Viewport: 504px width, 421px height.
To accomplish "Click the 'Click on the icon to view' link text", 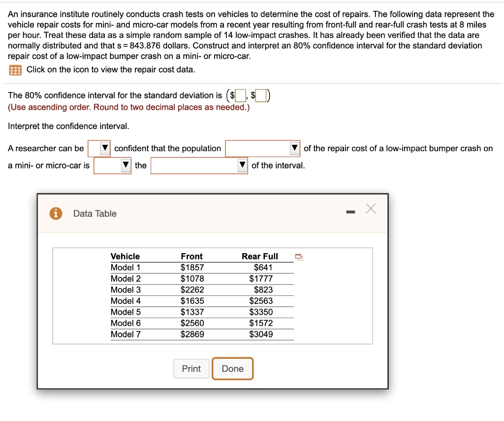I will (x=111, y=70).
